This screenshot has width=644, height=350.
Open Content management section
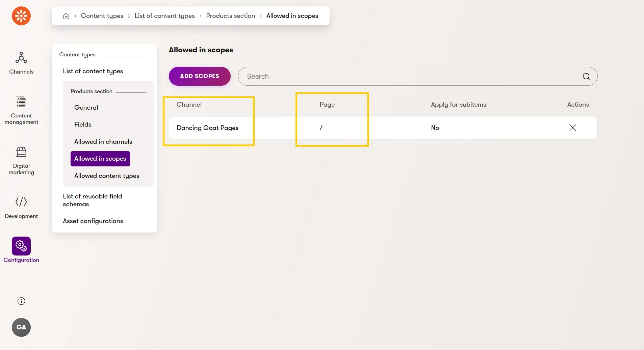(21, 110)
